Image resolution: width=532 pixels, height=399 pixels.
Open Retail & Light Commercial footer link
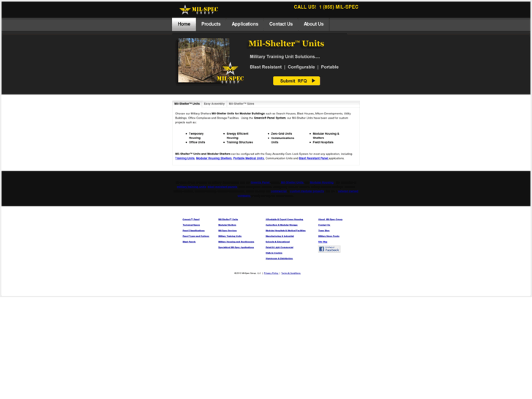point(280,247)
